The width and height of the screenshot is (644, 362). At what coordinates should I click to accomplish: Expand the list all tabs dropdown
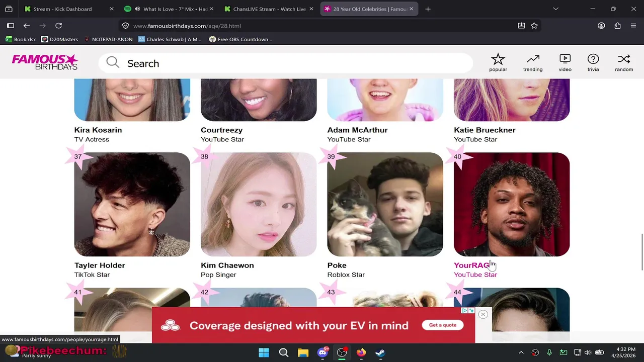tap(555, 9)
